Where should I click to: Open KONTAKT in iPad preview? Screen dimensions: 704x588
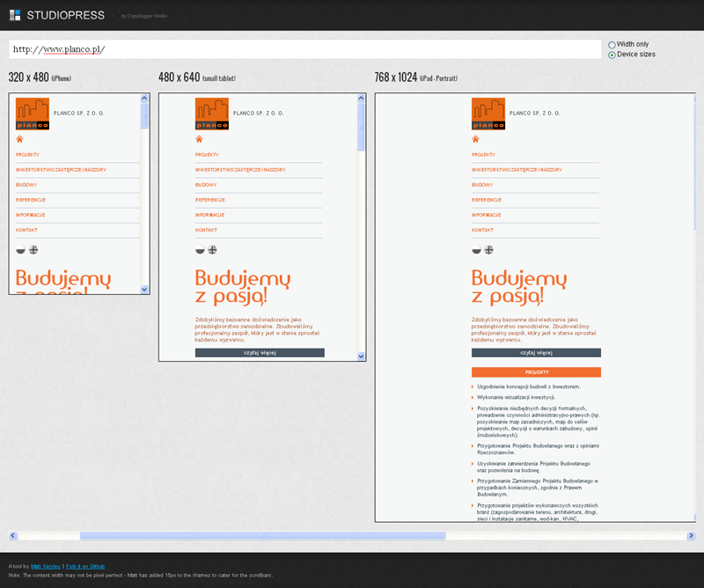(x=482, y=230)
